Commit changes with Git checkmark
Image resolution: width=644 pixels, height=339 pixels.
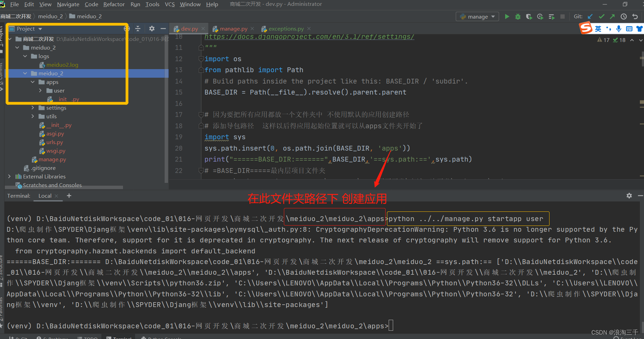(x=601, y=17)
